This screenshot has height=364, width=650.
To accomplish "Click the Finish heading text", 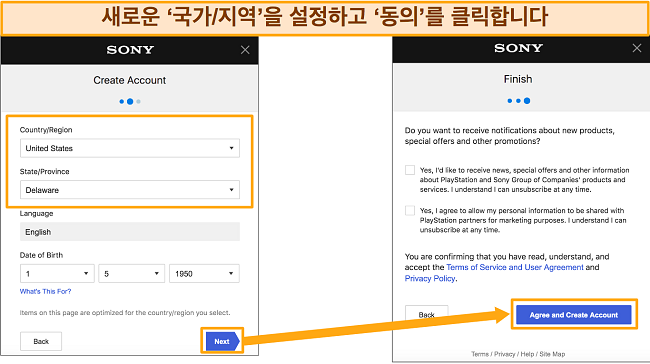I will pos(518,79).
